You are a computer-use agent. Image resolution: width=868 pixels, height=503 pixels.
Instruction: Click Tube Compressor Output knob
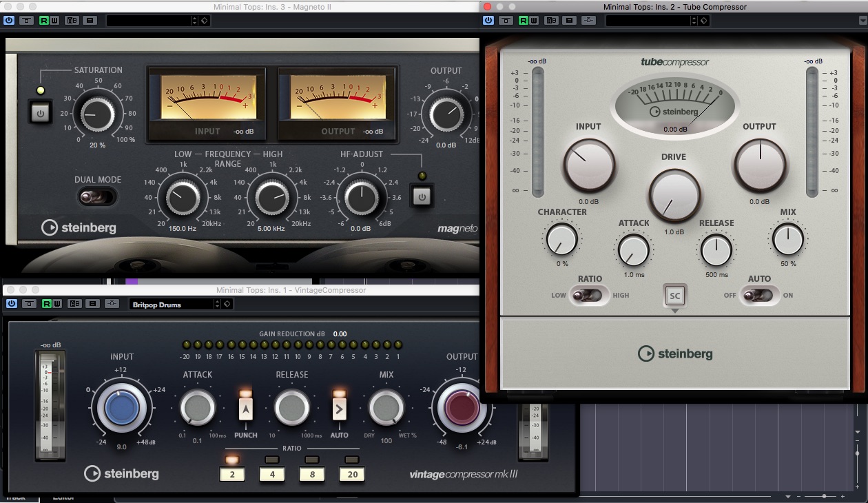click(x=760, y=165)
